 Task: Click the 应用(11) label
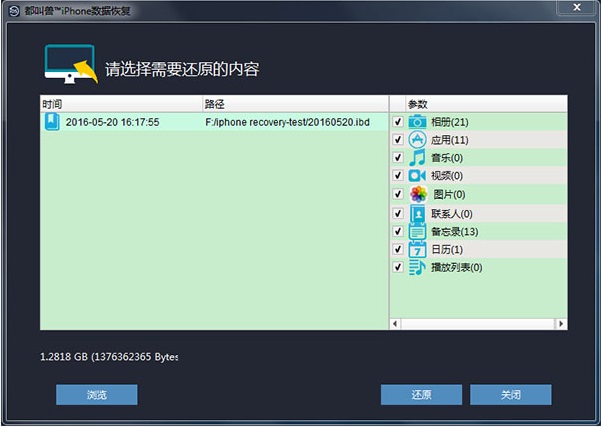point(450,140)
